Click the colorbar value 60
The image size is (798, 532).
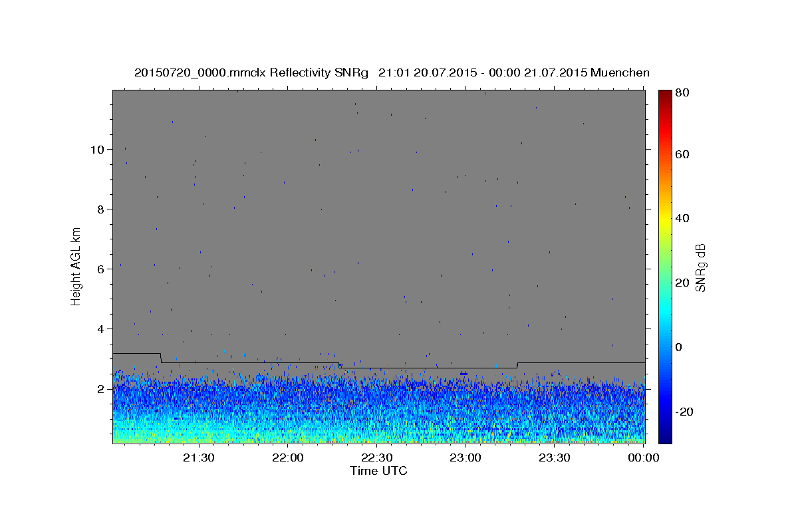(x=682, y=154)
